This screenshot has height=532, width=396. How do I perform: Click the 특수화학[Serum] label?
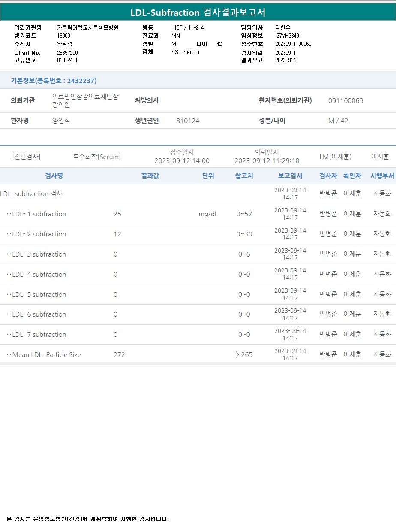97,157
